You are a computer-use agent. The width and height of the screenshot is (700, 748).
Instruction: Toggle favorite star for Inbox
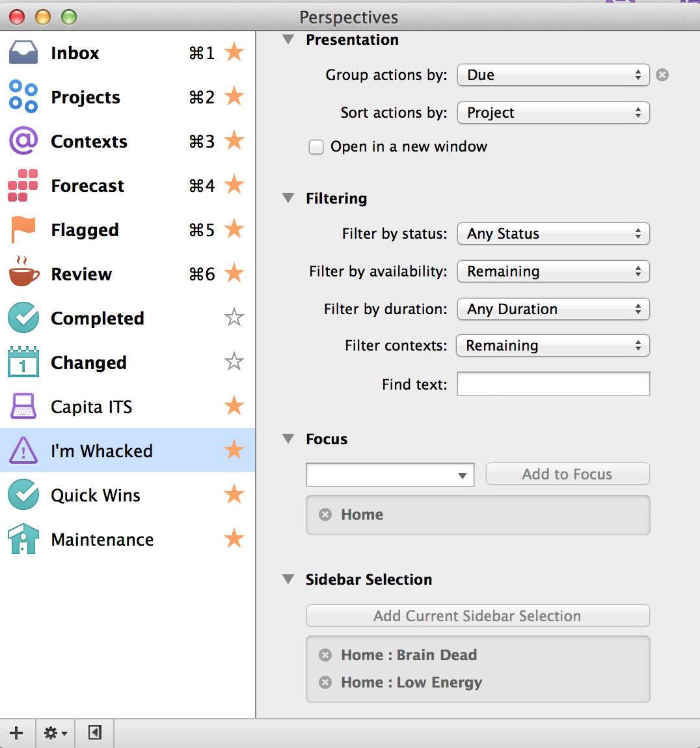click(234, 52)
